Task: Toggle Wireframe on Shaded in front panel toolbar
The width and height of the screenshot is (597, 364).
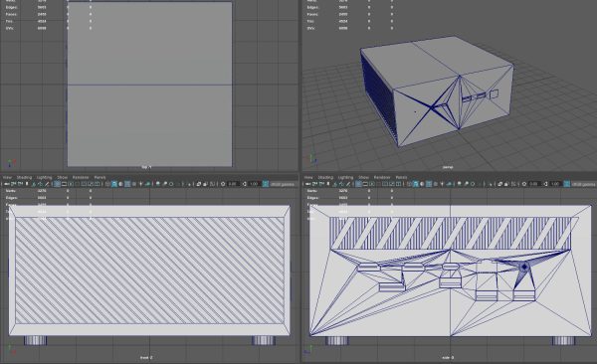Action: (x=127, y=184)
